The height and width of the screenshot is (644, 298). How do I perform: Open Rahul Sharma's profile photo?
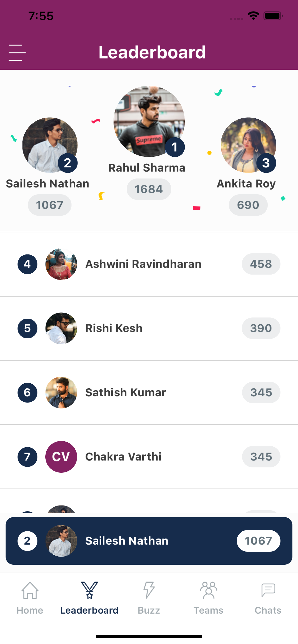pos(149,121)
